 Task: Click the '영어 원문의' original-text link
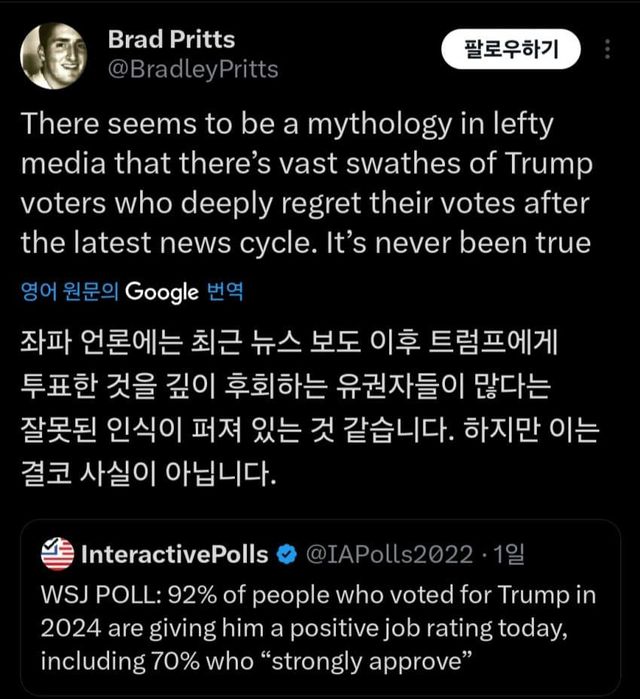pyautogui.click(x=70, y=292)
